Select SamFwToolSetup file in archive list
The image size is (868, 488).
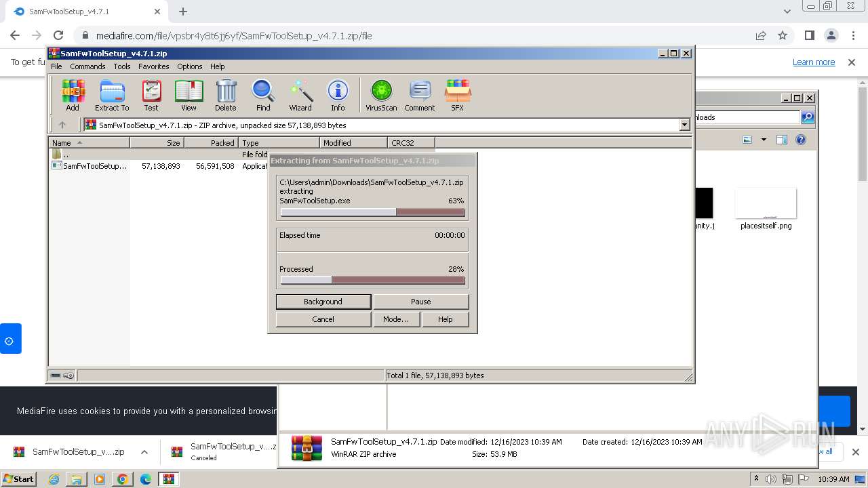point(90,165)
